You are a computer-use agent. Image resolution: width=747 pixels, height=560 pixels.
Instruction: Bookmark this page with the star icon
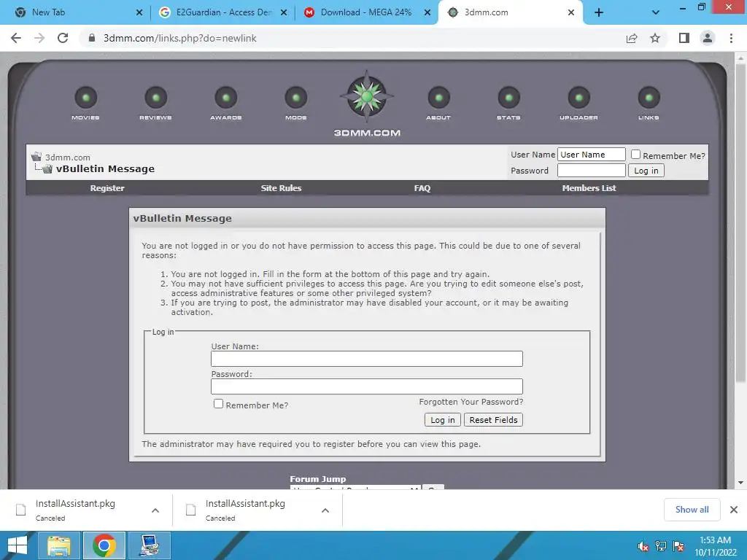655,38
